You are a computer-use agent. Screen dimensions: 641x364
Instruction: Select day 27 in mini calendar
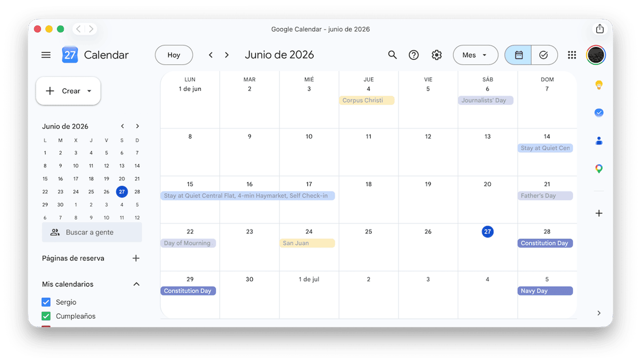(x=122, y=192)
